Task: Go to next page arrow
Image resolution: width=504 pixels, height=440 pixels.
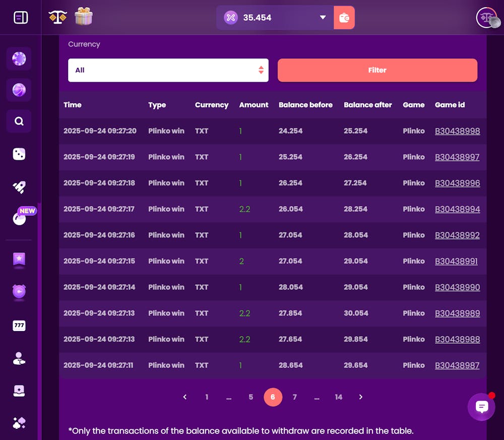Action: [361, 397]
